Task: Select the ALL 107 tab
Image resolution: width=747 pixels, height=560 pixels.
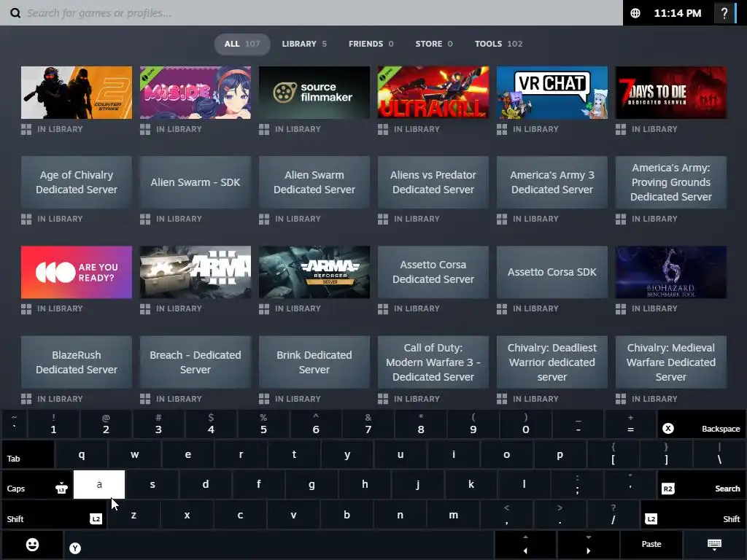Action: tap(242, 44)
